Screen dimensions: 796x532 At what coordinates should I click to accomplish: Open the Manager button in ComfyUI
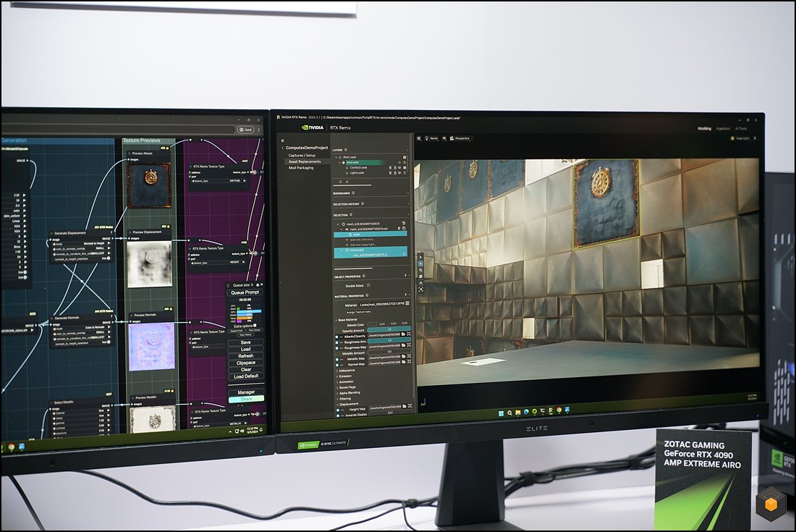(246, 392)
